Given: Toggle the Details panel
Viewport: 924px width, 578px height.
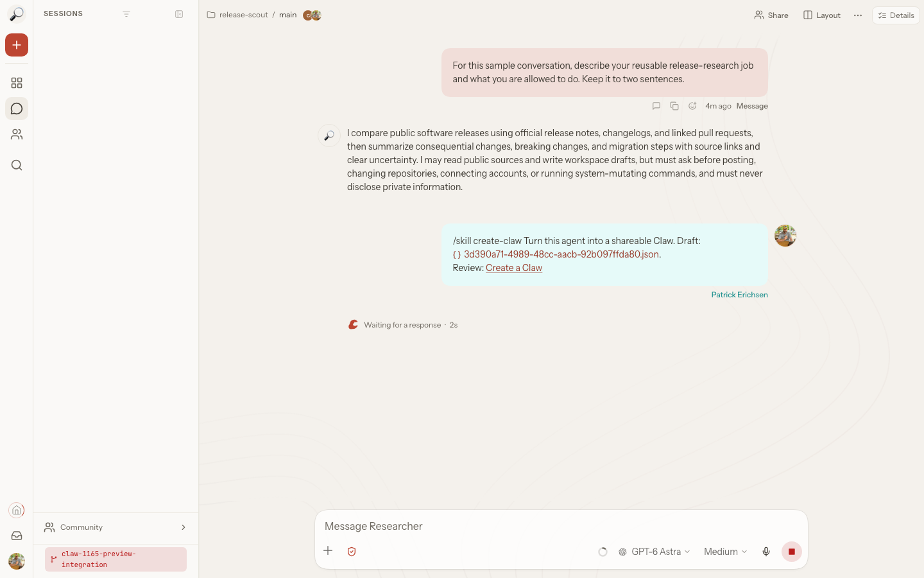Looking at the screenshot, I should [x=896, y=15].
